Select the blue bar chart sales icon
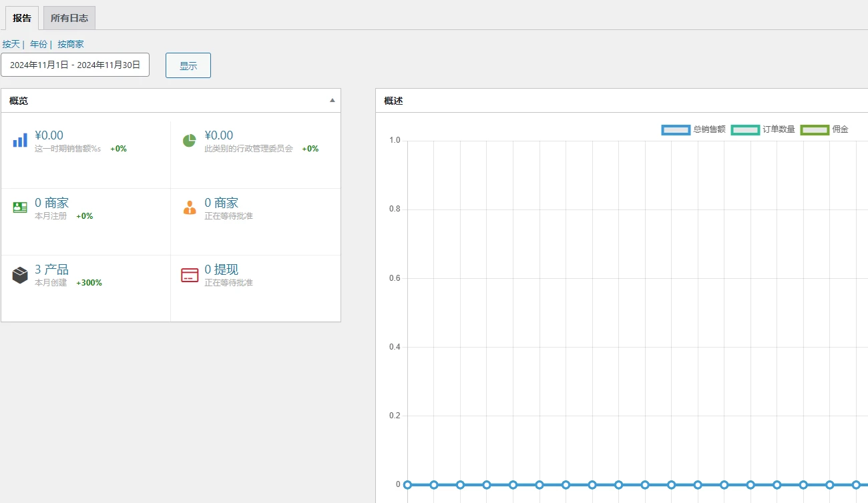This screenshot has height=503, width=868. pyautogui.click(x=19, y=139)
